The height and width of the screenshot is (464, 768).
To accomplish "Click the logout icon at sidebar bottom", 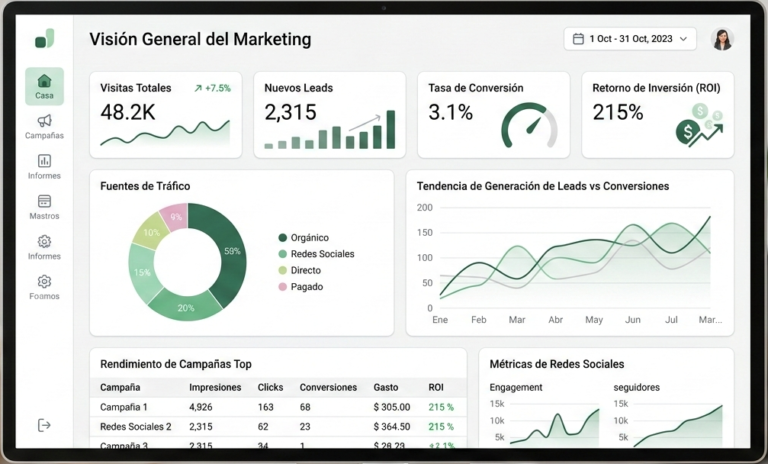I will 44,425.
